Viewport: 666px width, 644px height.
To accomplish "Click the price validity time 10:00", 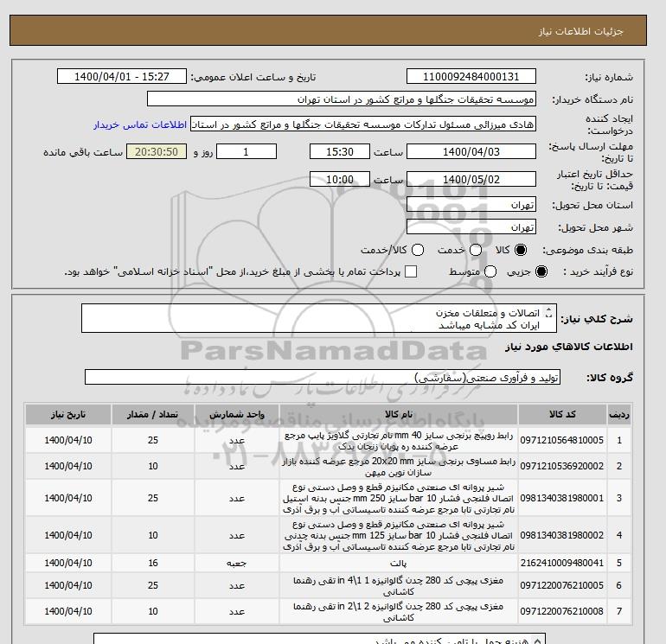I will (x=340, y=179).
